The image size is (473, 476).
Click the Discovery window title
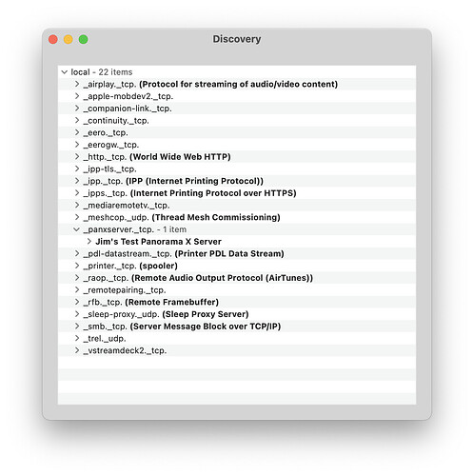[237, 39]
